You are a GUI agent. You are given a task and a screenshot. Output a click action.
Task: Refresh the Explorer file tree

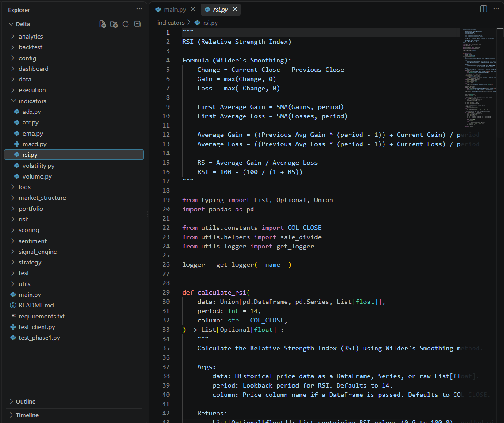[x=126, y=24]
